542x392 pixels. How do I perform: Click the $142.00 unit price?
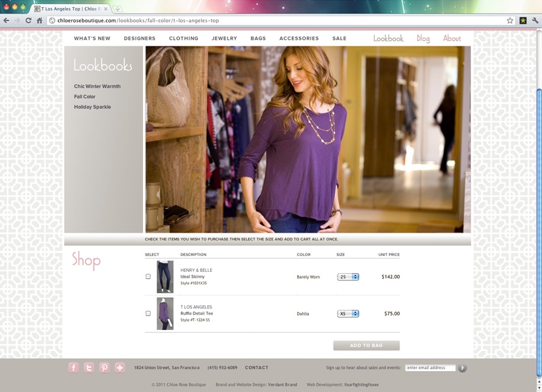click(391, 276)
